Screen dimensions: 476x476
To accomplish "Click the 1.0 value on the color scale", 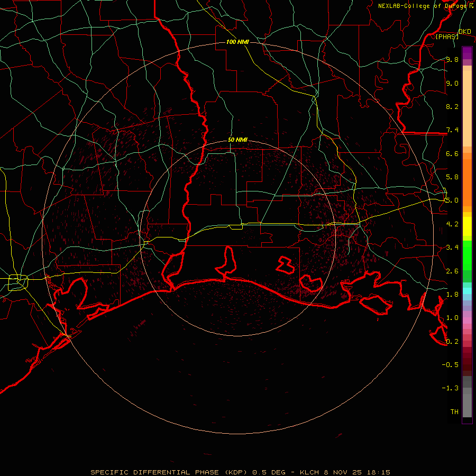I will click(x=452, y=318).
